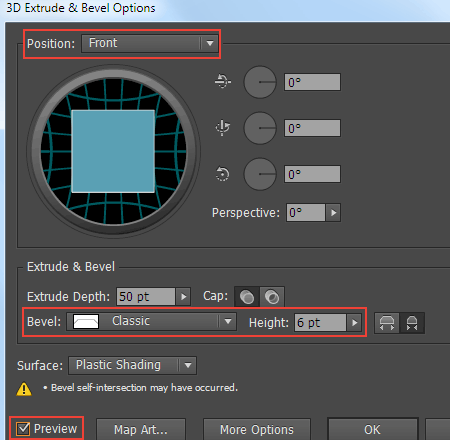The width and height of the screenshot is (450, 440).
Task: Open the Bevel Classic dropdown
Action: coord(152,322)
